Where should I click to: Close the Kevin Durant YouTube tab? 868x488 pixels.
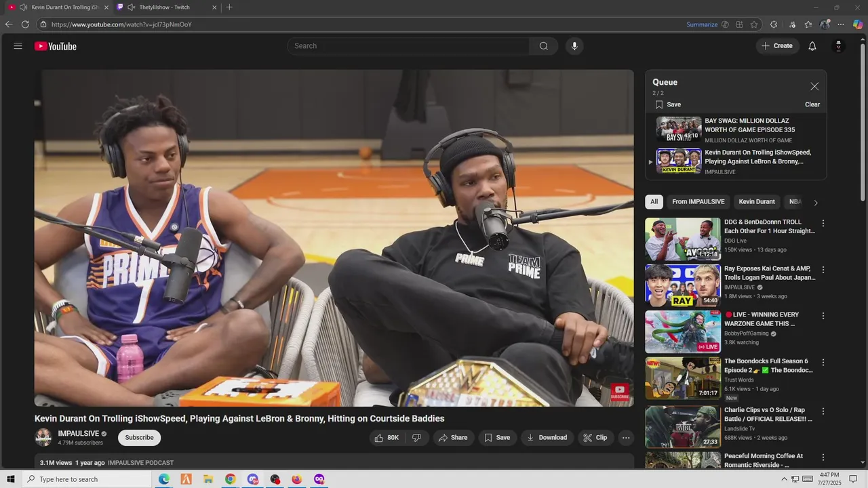(106, 7)
